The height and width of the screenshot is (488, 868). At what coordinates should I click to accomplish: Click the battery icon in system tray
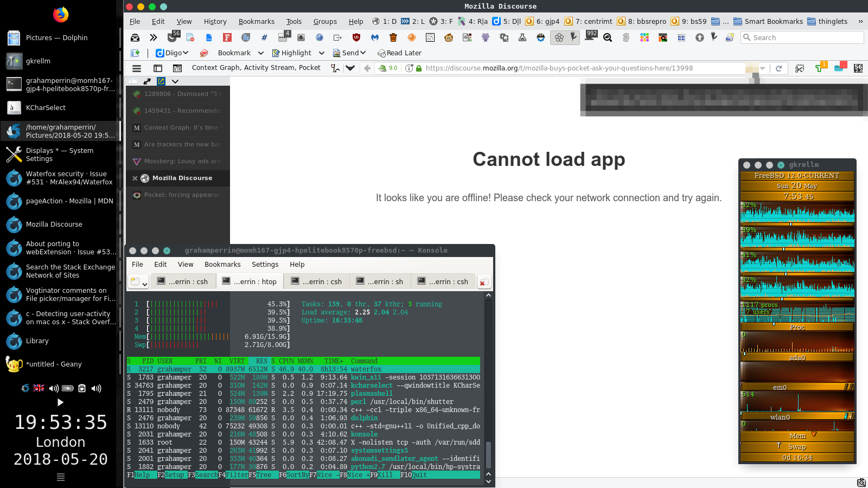(x=68, y=388)
